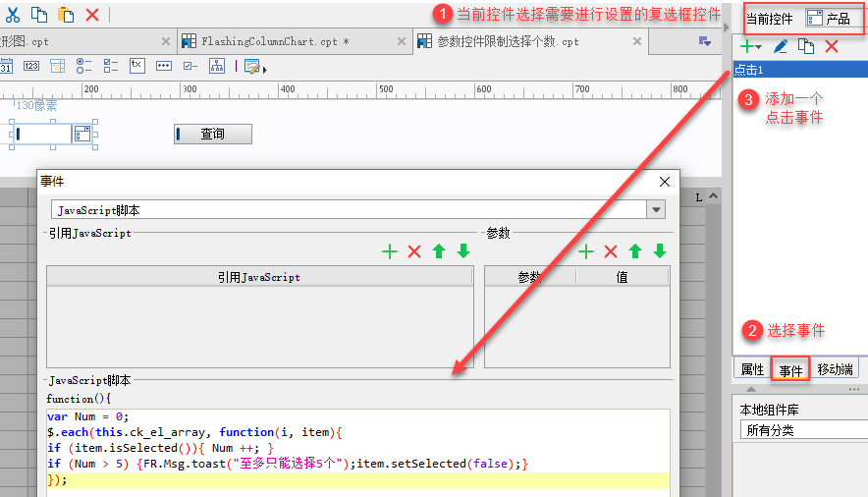Click the 值 column header

click(x=623, y=277)
